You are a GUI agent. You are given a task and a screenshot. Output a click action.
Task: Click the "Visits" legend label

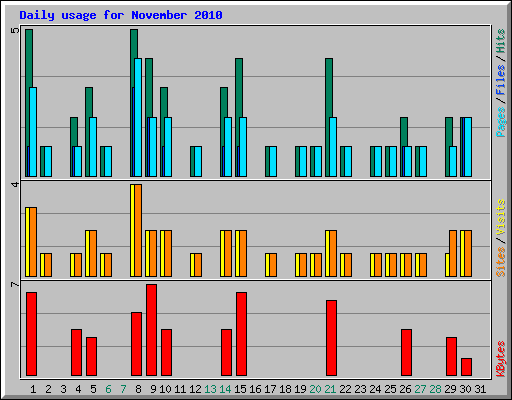(500, 218)
